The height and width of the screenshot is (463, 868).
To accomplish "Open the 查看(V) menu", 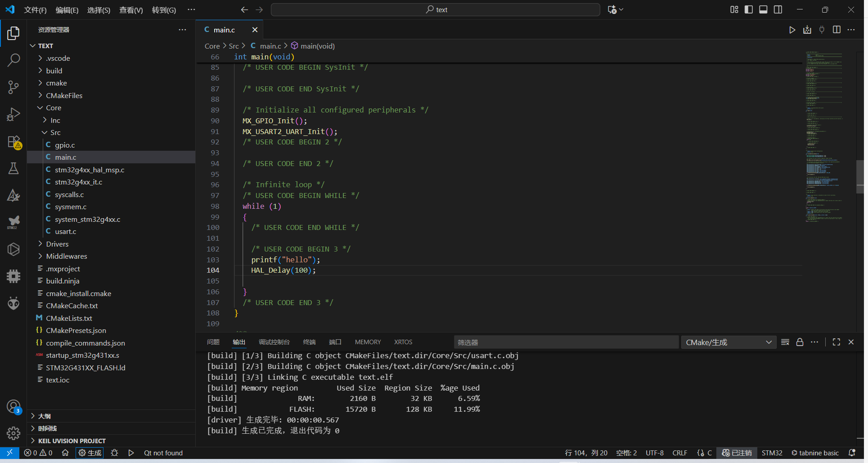I will coord(131,10).
